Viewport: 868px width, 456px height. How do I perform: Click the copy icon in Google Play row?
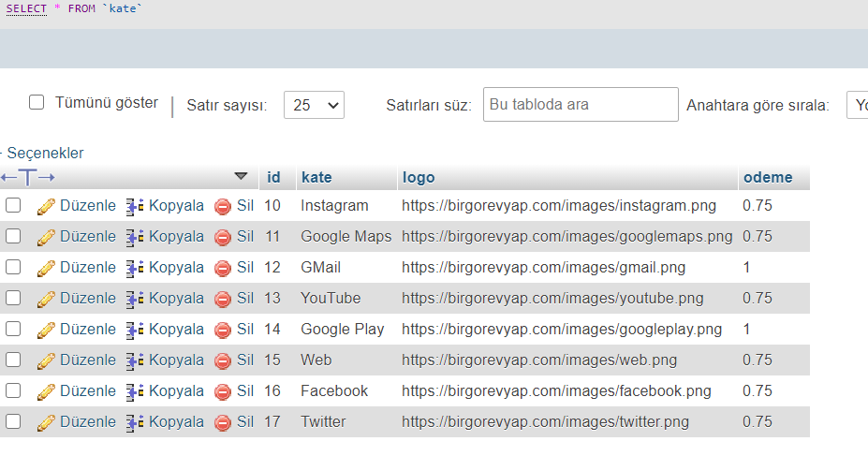135,331
